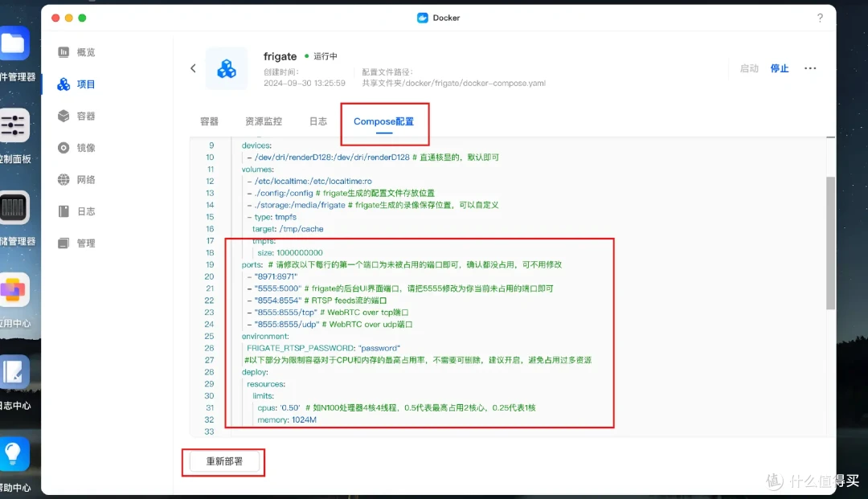Select the 项目 projects sidebar icon

pyautogui.click(x=63, y=84)
